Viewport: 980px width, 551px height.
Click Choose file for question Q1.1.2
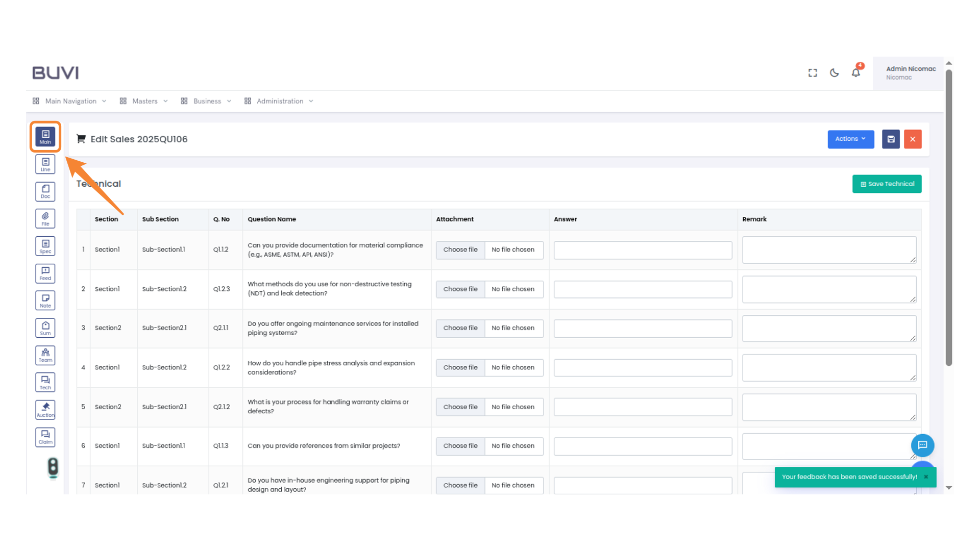(x=460, y=250)
